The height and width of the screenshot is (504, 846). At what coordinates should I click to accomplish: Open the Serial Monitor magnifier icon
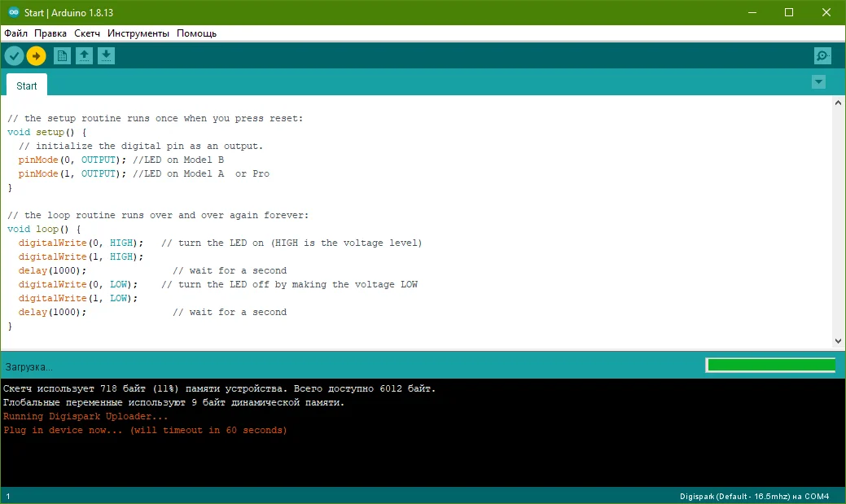(x=822, y=55)
